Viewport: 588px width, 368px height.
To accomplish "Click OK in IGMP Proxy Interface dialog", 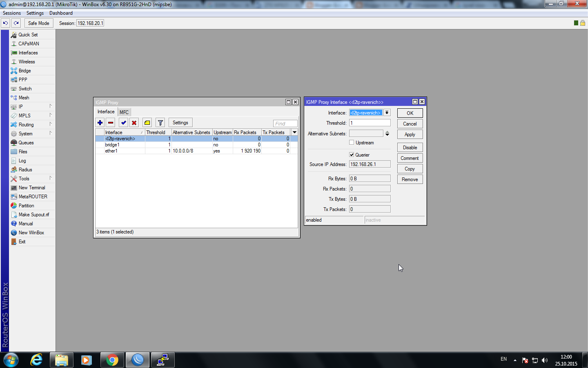I will [410, 113].
